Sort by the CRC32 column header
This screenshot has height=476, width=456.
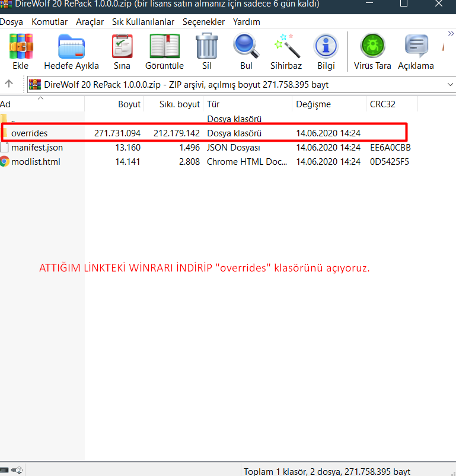click(392, 104)
